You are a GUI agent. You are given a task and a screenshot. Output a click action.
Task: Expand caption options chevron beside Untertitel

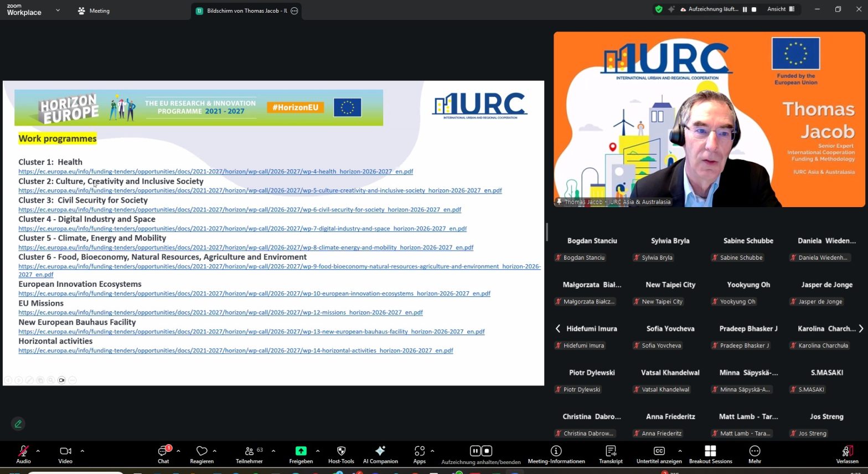(680, 451)
